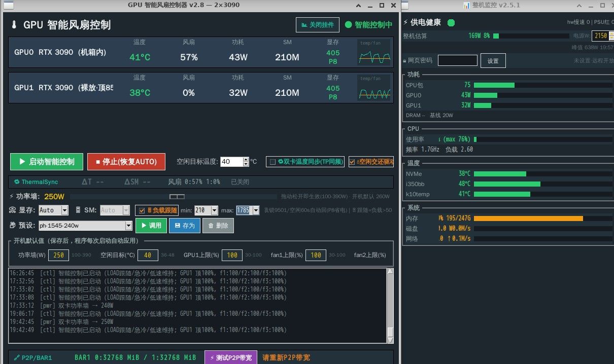Click the lock icon beside 网页密码
Image resolution: width=614 pixels, height=364 pixels.
tap(404, 60)
